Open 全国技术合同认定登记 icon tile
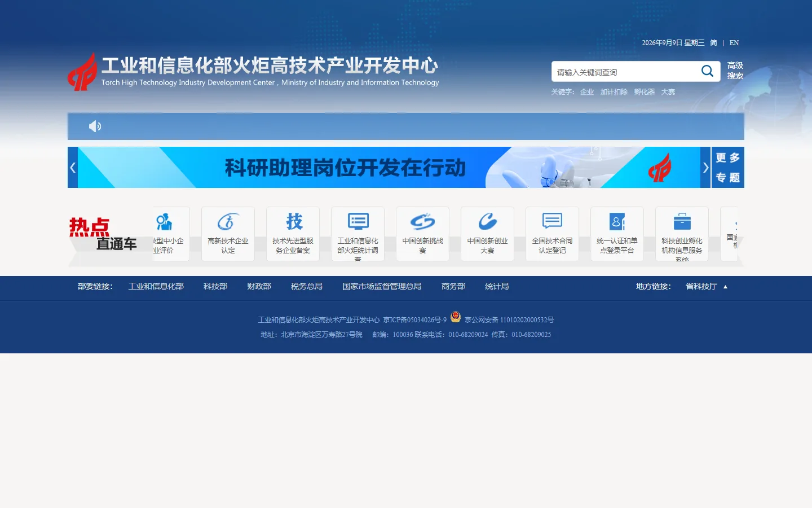Screen dimensions: 812x508 click(552, 234)
